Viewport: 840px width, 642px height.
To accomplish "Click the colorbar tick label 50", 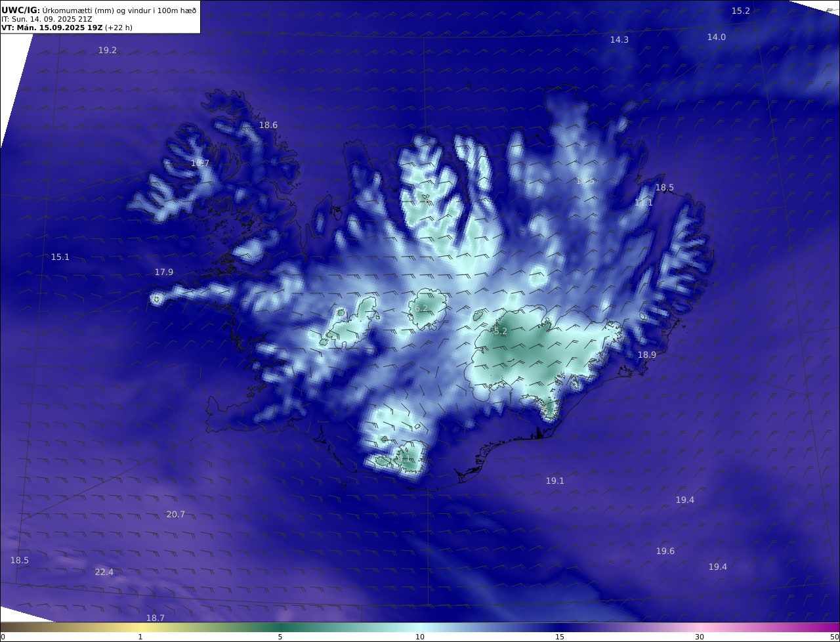I will [x=835, y=637].
